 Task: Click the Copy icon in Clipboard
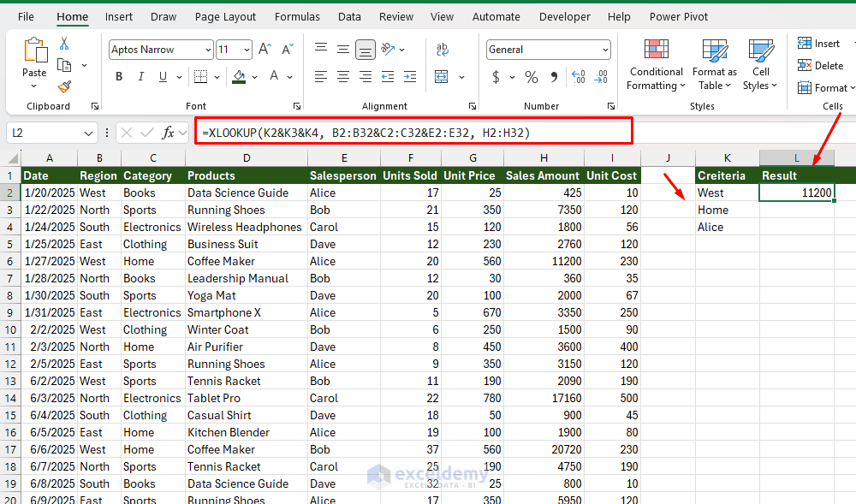coord(64,65)
